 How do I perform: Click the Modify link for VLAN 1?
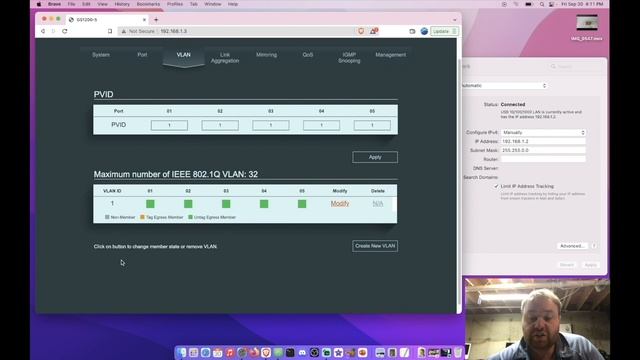pyautogui.click(x=340, y=203)
